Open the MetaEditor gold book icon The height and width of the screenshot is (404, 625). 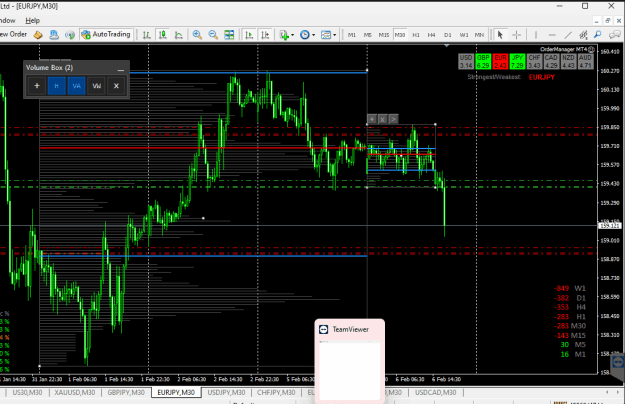(38, 35)
